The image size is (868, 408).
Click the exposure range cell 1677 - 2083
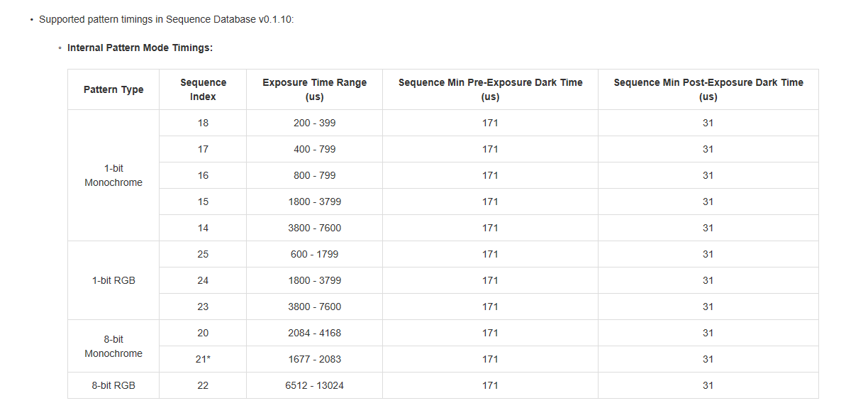[x=314, y=359]
